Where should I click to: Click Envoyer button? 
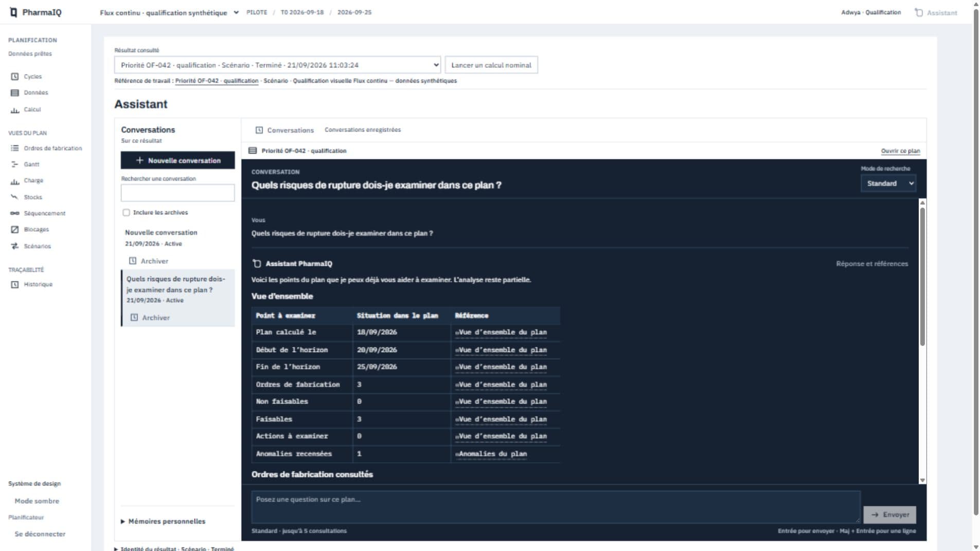[890, 515]
